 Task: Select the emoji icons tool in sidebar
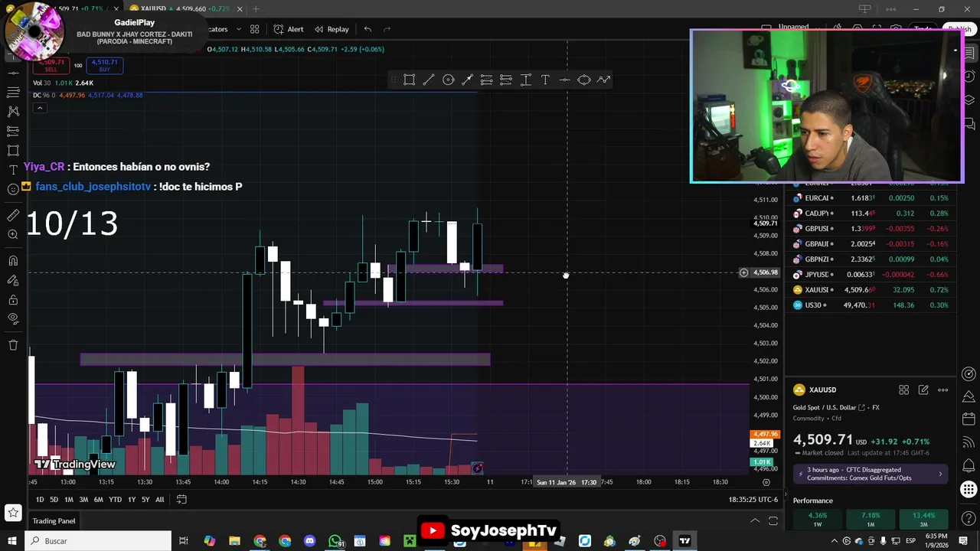[13, 189]
